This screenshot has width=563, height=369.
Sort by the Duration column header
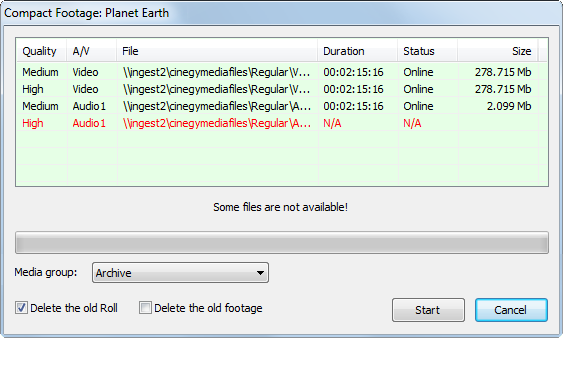(357, 51)
